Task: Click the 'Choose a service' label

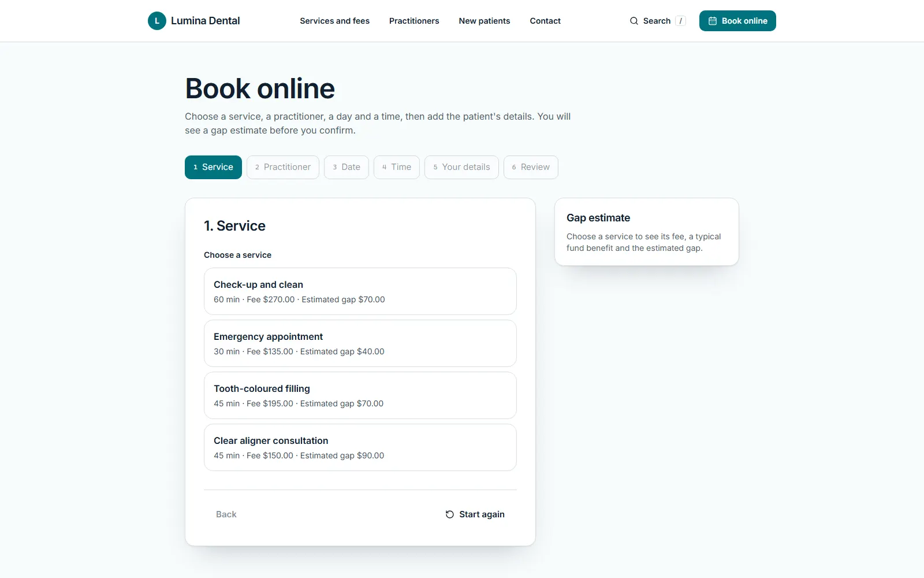Action: point(237,255)
